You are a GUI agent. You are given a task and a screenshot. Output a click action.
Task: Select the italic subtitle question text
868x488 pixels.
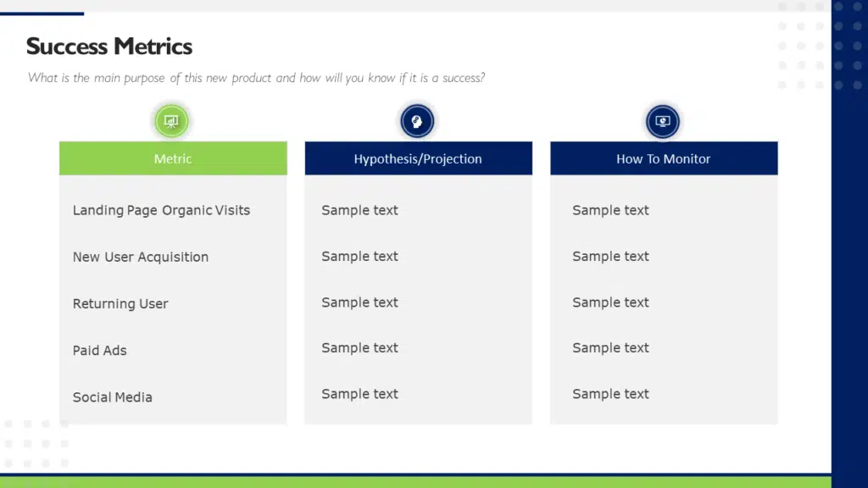point(256,78)
